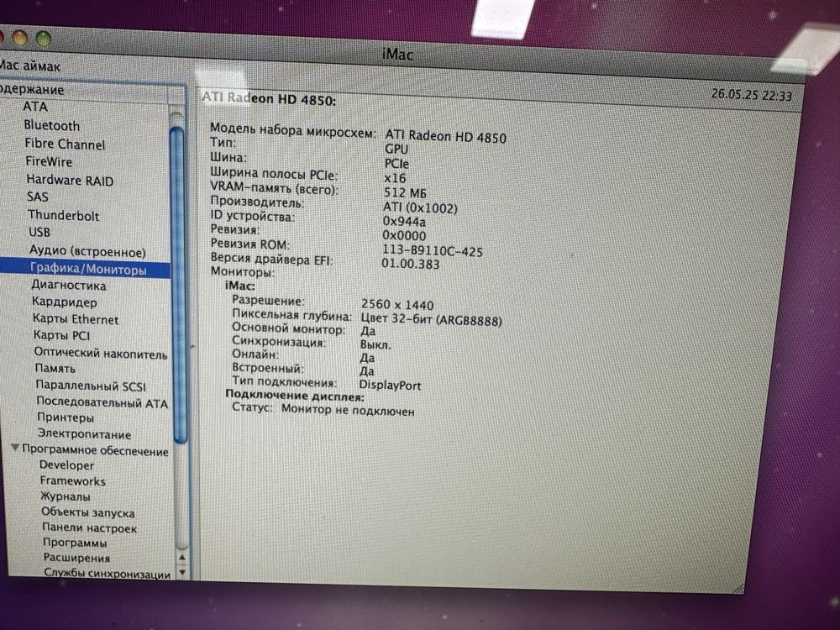Open Аудио (встроенное) entry
Image resolution: width=840 pixels, height=630 pixels.
[x=87, y=250]
